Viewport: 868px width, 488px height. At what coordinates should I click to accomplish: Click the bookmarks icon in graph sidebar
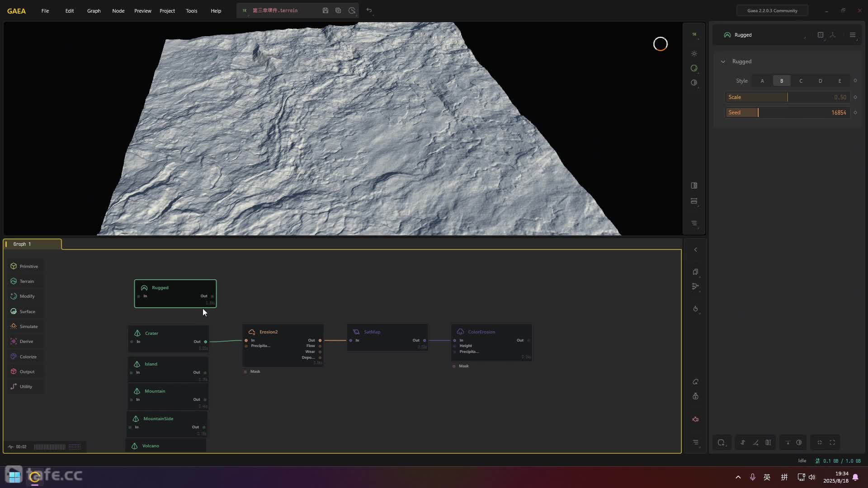[x=695, y=272]
